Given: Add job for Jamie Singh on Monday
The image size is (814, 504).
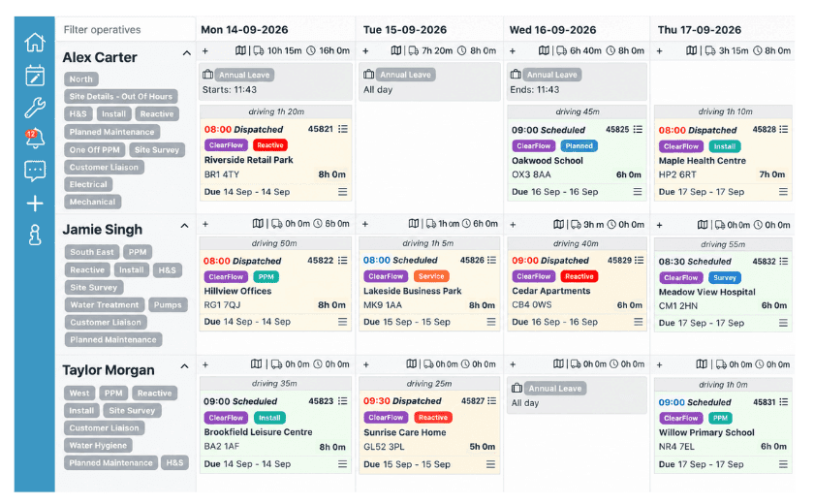Looking at the screenshot, I should (x=205, y=224).
